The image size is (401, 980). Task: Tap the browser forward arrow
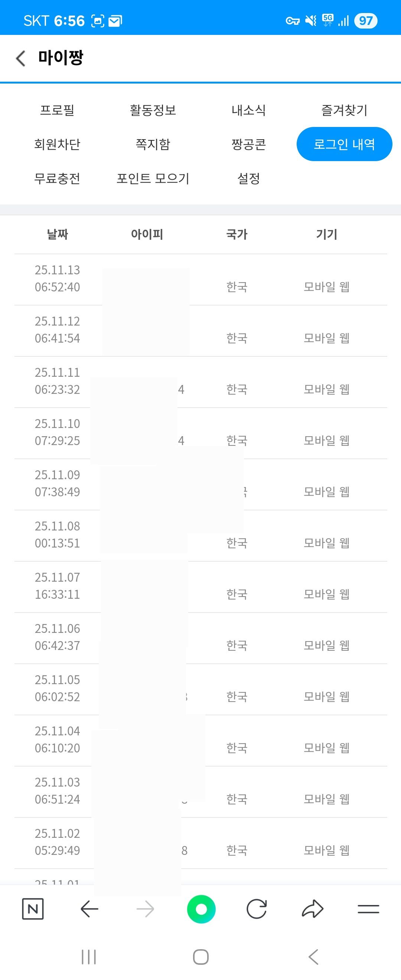coord(145,909)
